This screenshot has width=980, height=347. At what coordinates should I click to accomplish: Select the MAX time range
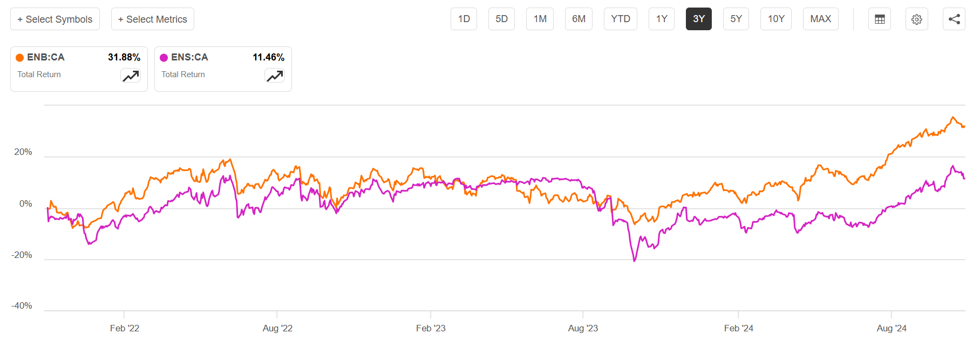tap(821, 19)
